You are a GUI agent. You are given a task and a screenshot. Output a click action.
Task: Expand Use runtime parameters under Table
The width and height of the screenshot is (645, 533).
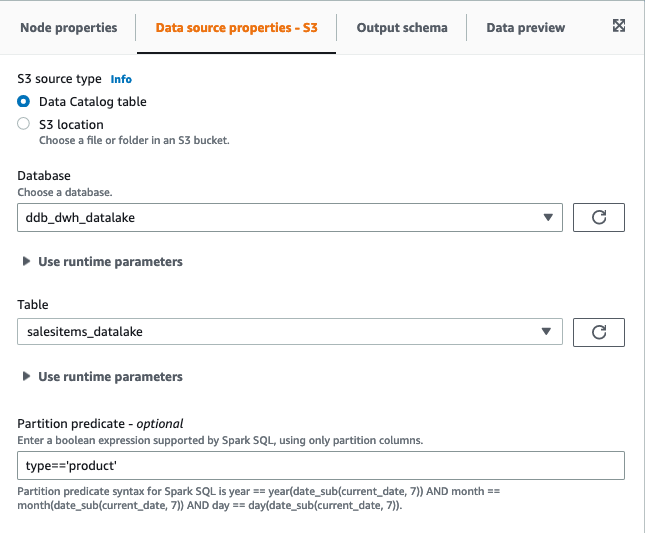[110, 377]
